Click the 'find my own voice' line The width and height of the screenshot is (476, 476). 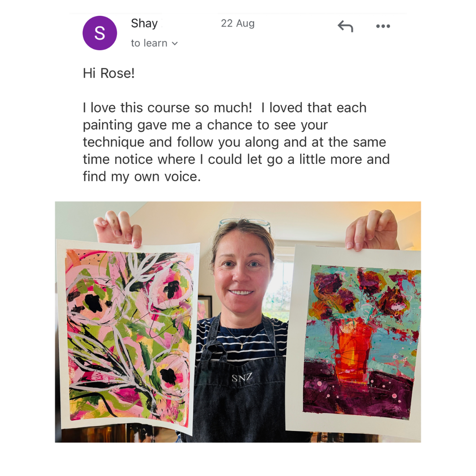[x=142, y=176]
